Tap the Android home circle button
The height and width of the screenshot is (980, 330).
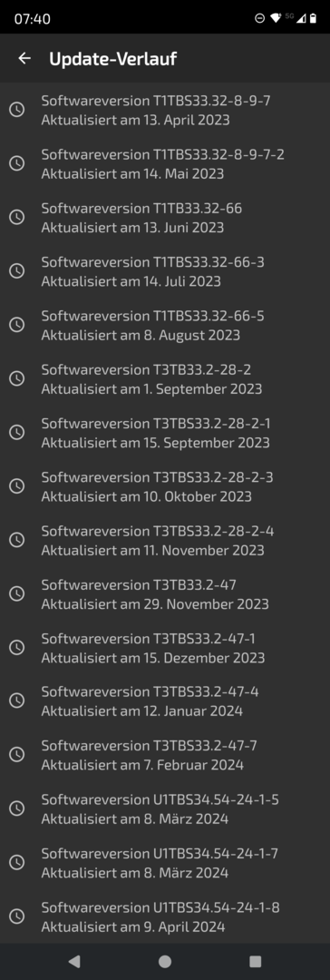point(165,961)
